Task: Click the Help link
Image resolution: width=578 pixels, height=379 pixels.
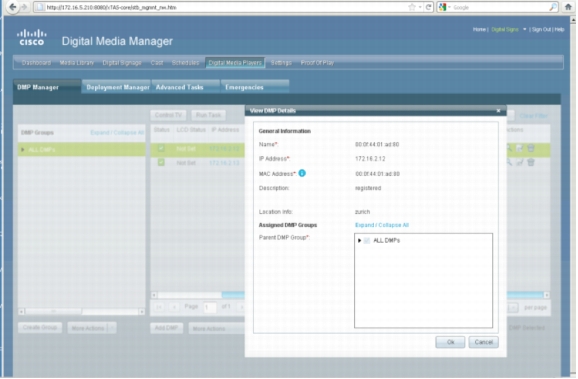Action: click(559, 29)
